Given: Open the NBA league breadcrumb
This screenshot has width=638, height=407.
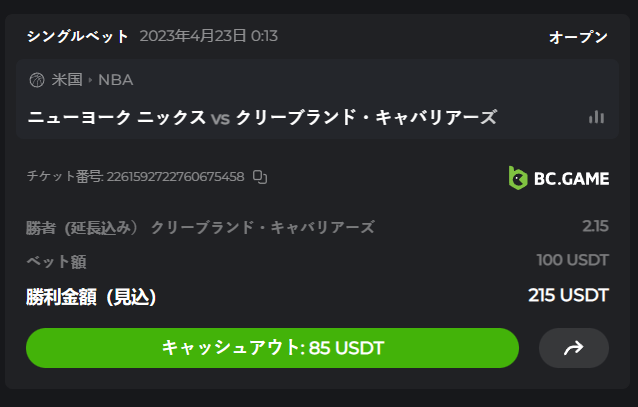Looking at the screenshot, I should click(x=115, y=80).
